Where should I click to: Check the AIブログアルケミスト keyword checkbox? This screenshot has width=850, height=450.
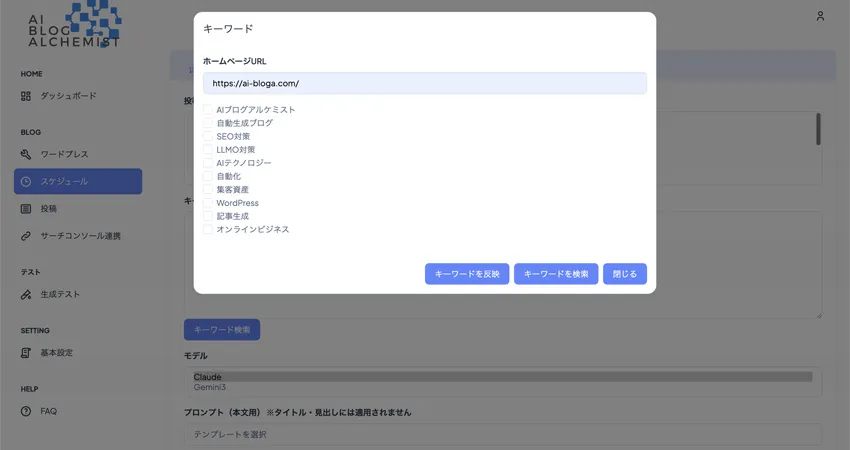[x=208, y=110]
